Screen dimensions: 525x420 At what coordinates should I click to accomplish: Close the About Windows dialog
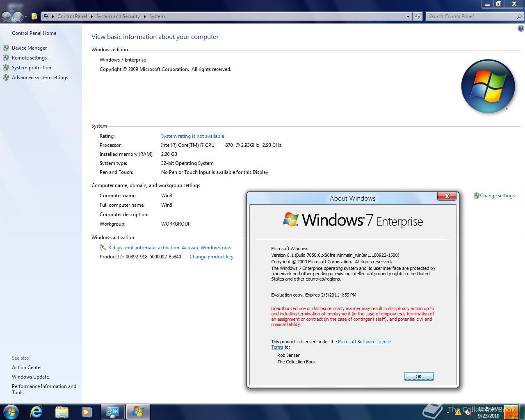coord(447,196)
